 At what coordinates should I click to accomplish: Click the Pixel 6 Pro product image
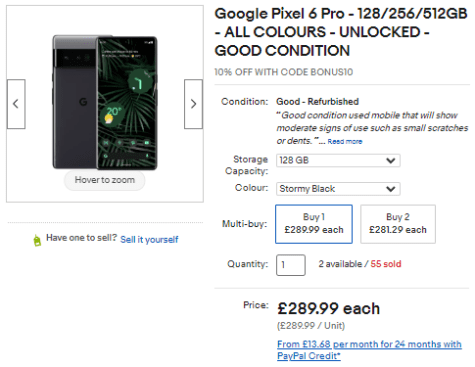click(105, 103)
